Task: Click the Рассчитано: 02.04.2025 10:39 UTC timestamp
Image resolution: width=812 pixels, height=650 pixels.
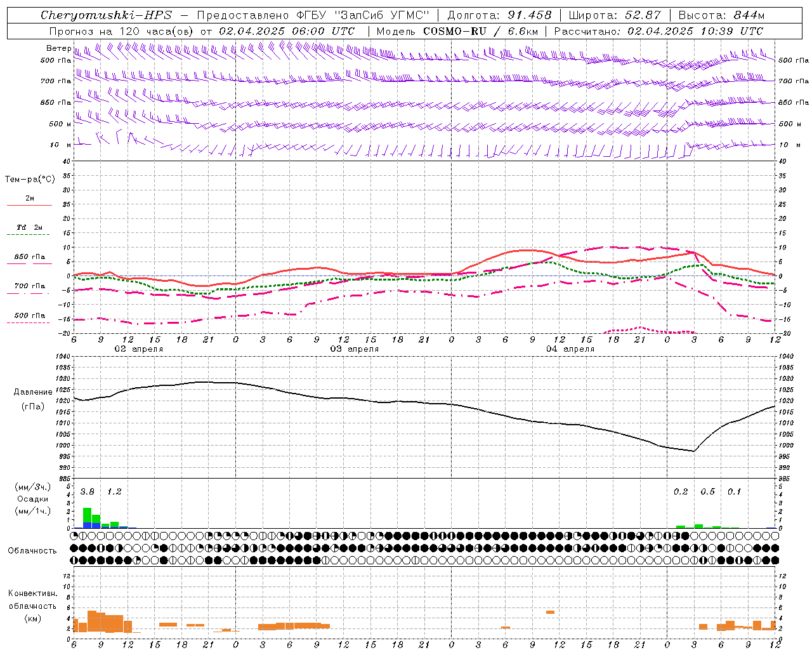Action: click(x=658, y=30)
